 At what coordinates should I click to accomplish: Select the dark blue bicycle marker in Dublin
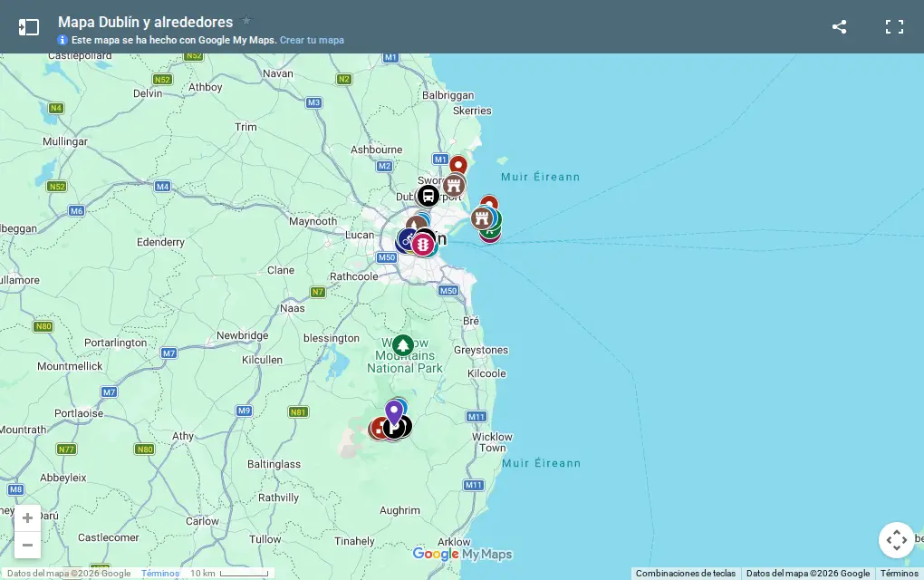tap(407, 239)
